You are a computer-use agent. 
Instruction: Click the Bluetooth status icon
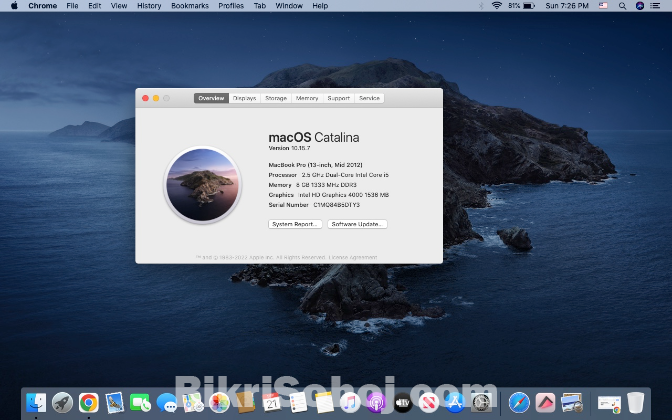tap(481, 6)
